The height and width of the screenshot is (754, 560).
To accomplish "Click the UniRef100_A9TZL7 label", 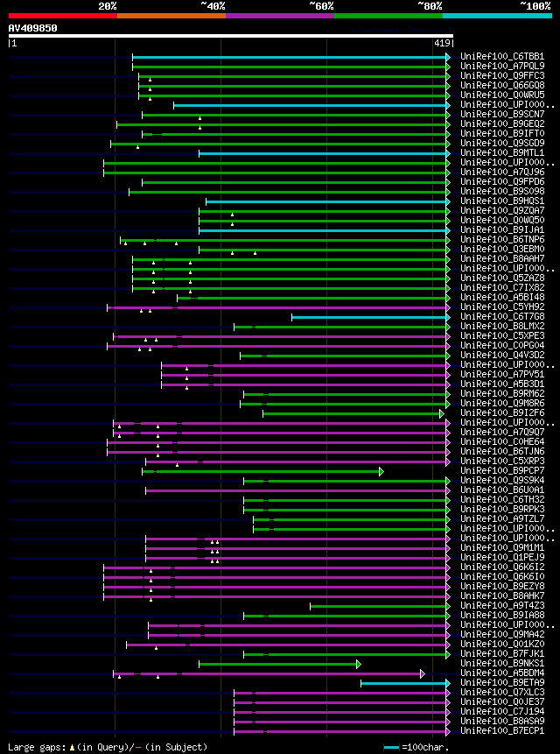I will click(x=502, y=518).
